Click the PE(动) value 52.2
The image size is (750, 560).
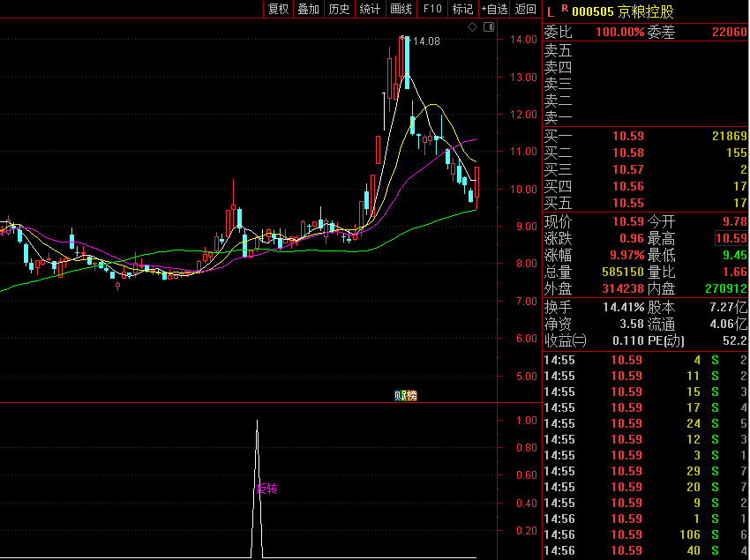(735, 341)
